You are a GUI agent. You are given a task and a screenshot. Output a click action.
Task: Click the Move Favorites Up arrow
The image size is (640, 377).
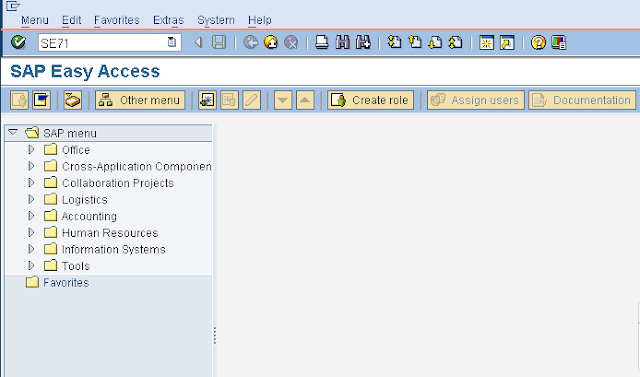coord(305,100)
